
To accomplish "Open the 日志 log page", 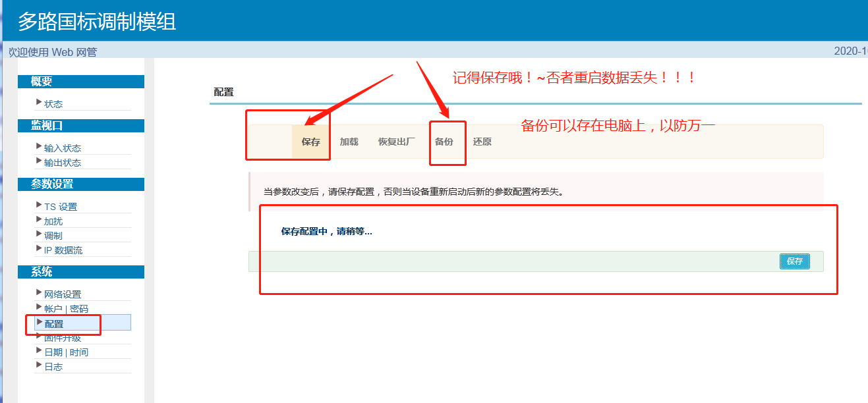I will (53, 367).
